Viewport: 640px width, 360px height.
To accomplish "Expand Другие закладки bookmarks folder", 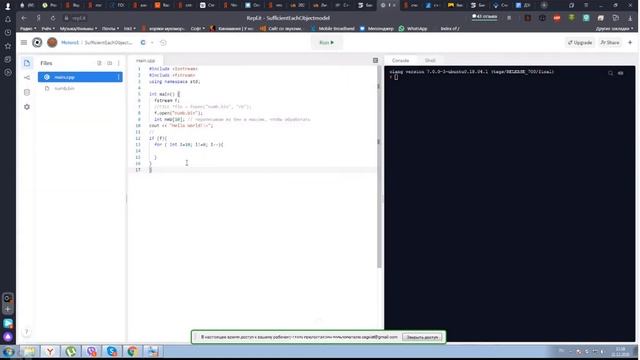I will [614, 29].
